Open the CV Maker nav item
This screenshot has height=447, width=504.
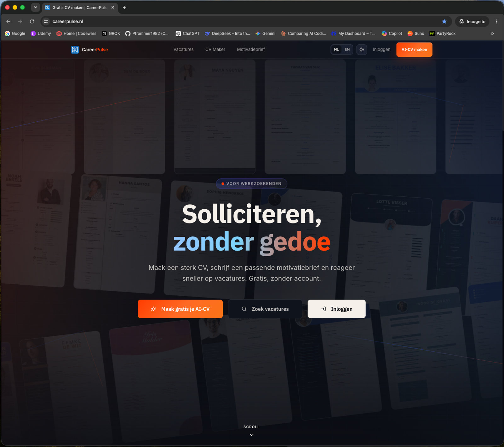coord(215,49)
